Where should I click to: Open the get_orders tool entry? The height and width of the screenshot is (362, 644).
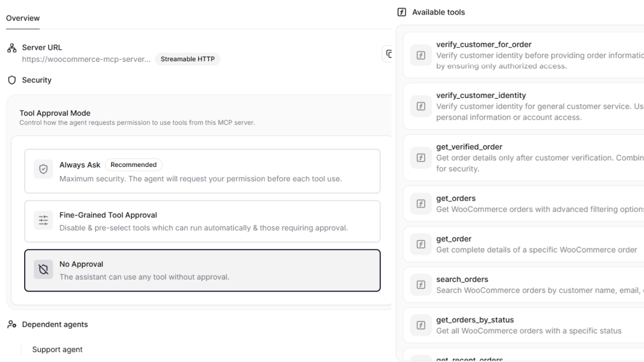523,204
